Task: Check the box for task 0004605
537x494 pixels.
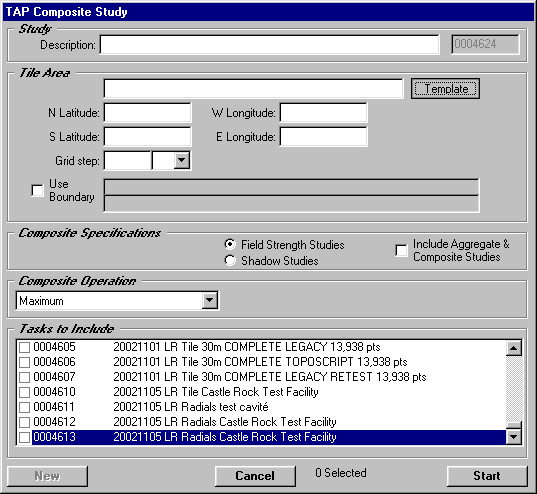Action: point(24,347)
